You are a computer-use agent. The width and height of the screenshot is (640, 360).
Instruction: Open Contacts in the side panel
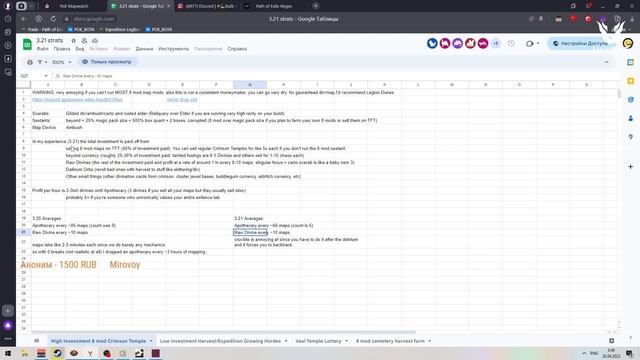pos(631,118)
